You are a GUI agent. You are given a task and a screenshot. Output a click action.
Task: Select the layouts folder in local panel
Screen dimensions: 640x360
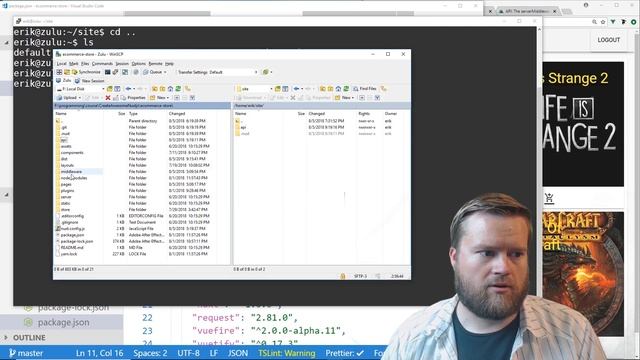click(x=67, y=165)
